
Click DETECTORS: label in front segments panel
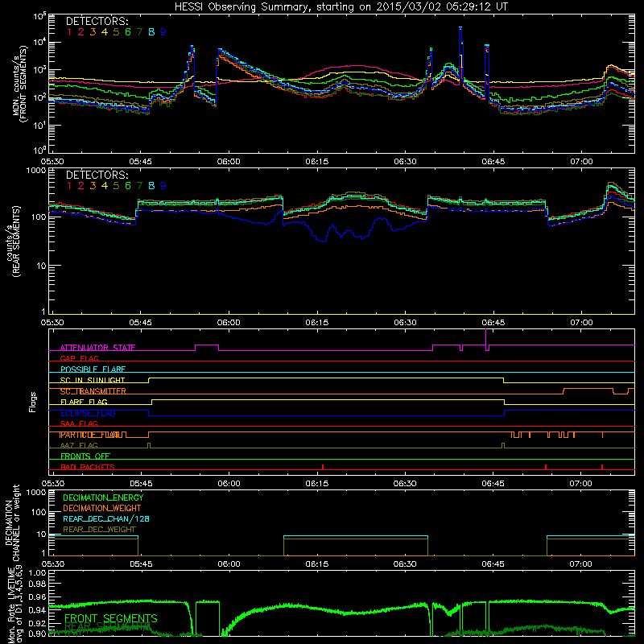pyautogui.click(x=97, y=21)
